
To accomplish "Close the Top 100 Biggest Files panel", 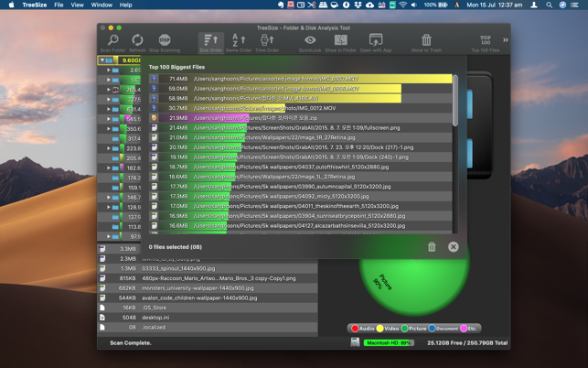I will click(x=453, y=247).
